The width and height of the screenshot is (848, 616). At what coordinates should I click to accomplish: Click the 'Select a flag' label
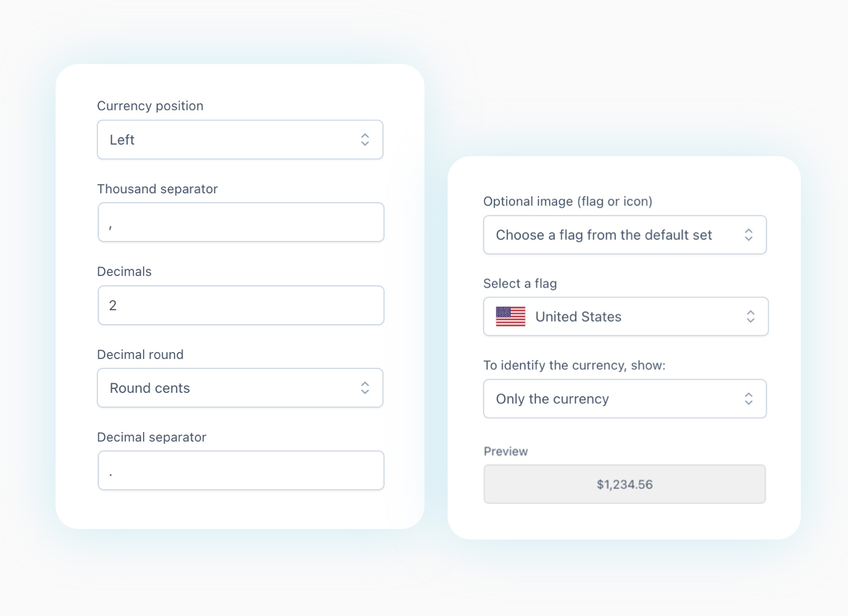click(520, 284)
